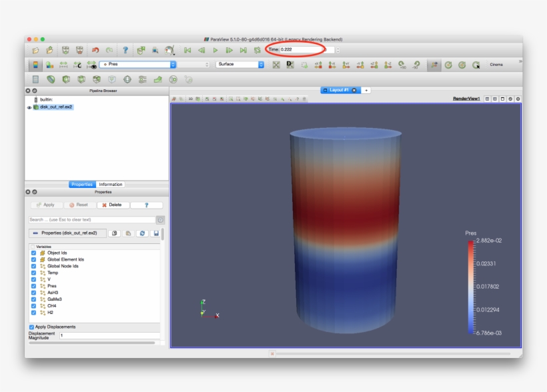547x392 pixels.
Task: Open the search field's options gear dropdown
Action: pos(160,220)
